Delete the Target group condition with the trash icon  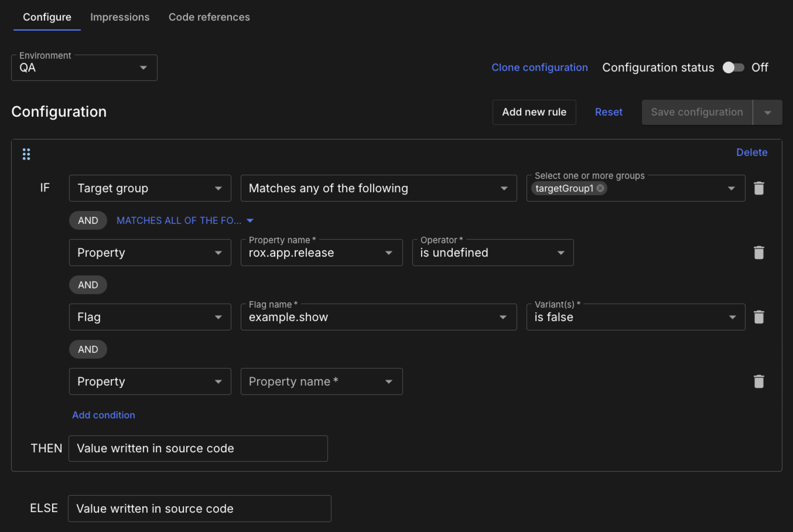759,188
